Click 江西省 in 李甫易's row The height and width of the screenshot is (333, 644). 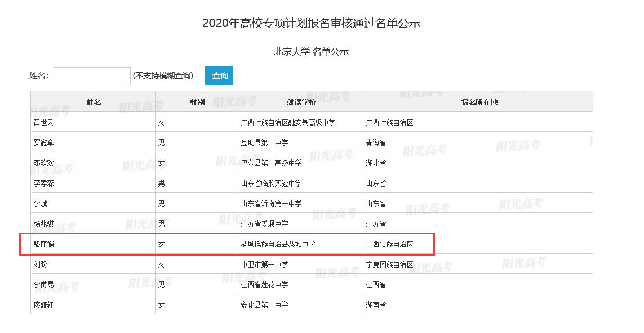point(376,285)
